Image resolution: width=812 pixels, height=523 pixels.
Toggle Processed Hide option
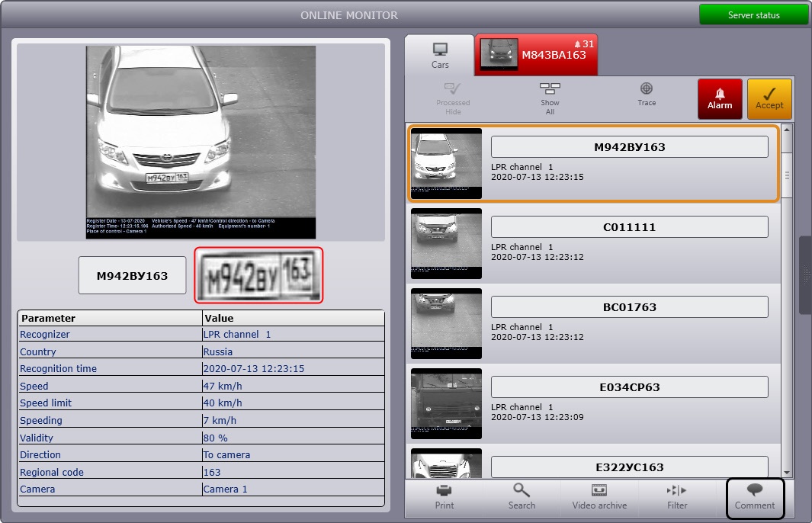453,98
